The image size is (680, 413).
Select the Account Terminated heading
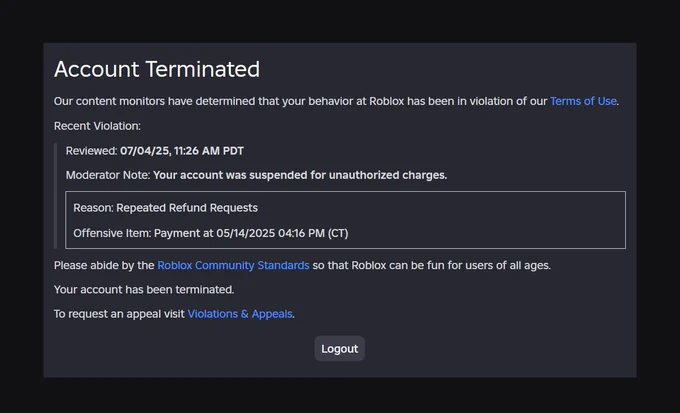point(157,69)
